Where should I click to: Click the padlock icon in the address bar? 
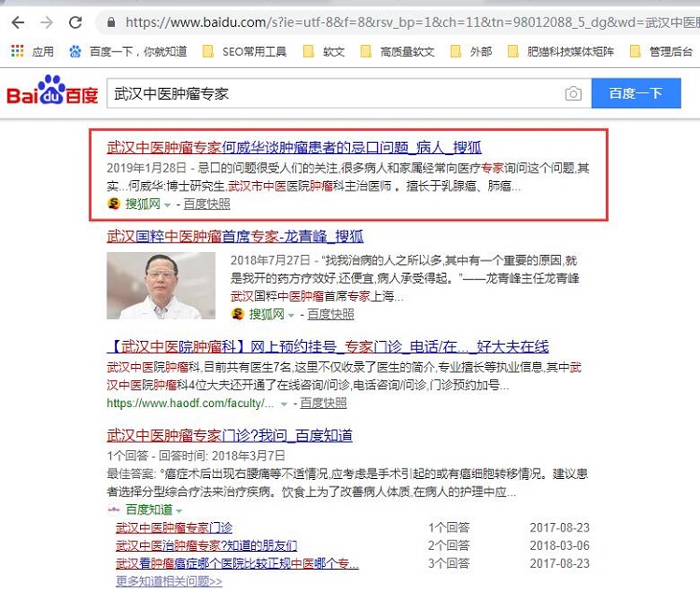pos(111,21)
